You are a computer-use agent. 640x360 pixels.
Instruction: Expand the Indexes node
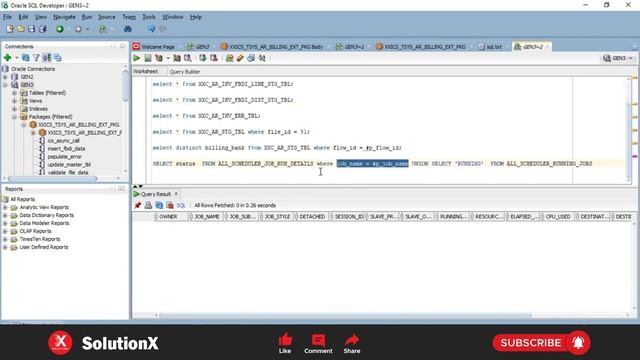(15, 109)
